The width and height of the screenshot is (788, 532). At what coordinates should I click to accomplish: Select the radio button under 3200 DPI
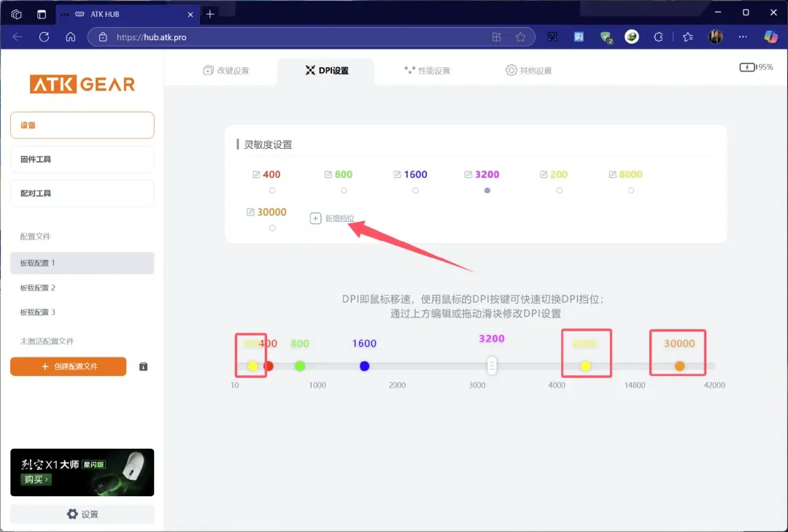click(487, 190)
